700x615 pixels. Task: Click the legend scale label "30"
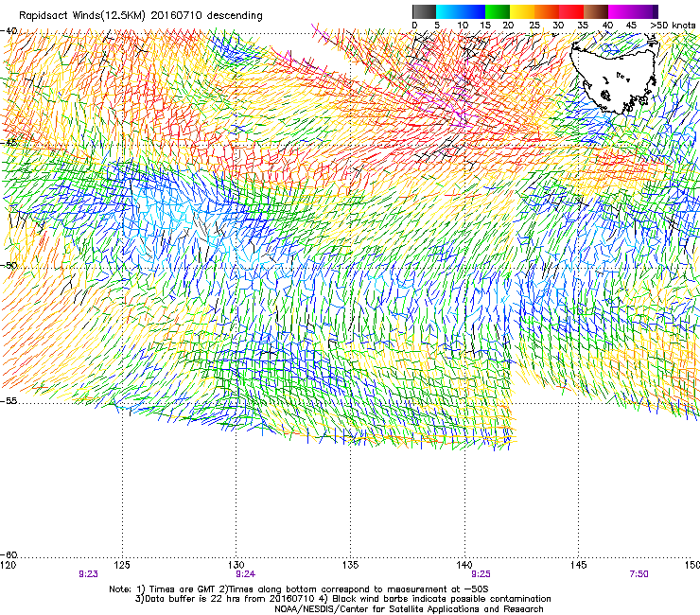(558, 26)
